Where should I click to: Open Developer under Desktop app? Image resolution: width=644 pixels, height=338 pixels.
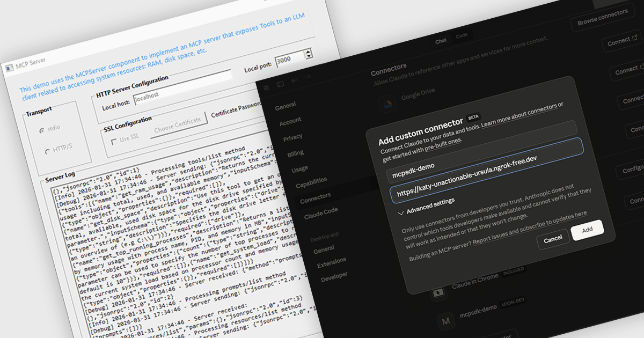pyautogui.click(x=334, y=278)
